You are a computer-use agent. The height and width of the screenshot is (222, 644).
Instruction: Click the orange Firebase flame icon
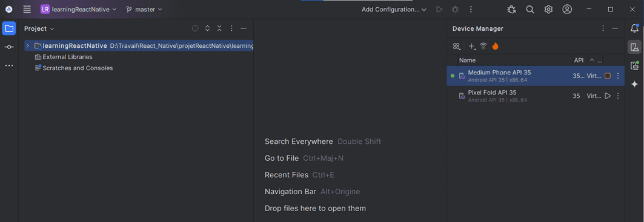pyautogui.click(x=496, y=47)
